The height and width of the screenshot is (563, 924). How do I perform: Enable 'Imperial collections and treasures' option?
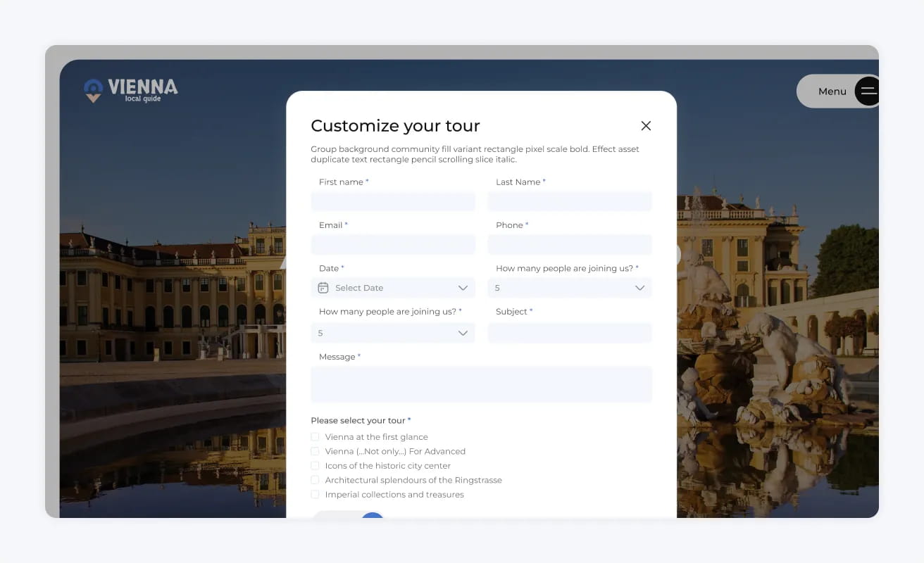(x=314, y=494)
